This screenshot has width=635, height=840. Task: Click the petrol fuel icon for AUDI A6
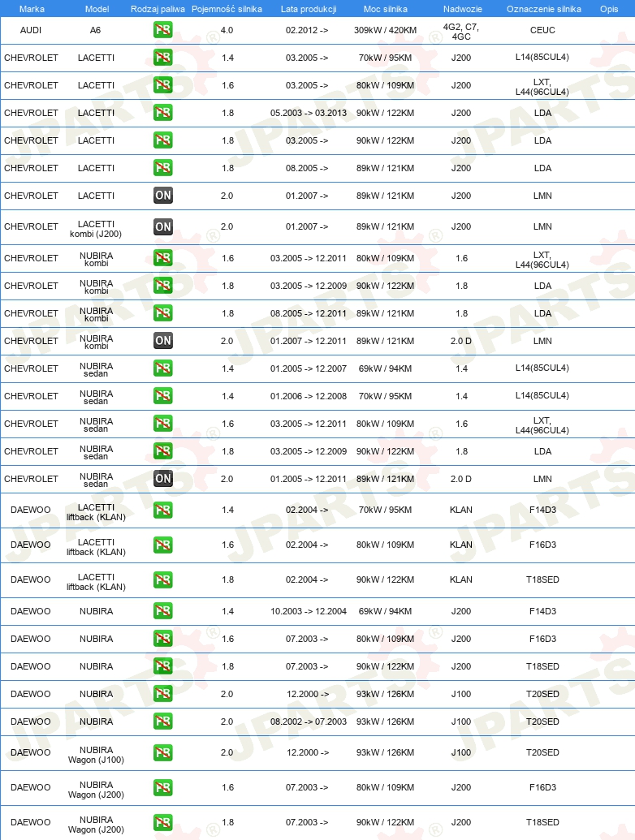pos(163,30)
